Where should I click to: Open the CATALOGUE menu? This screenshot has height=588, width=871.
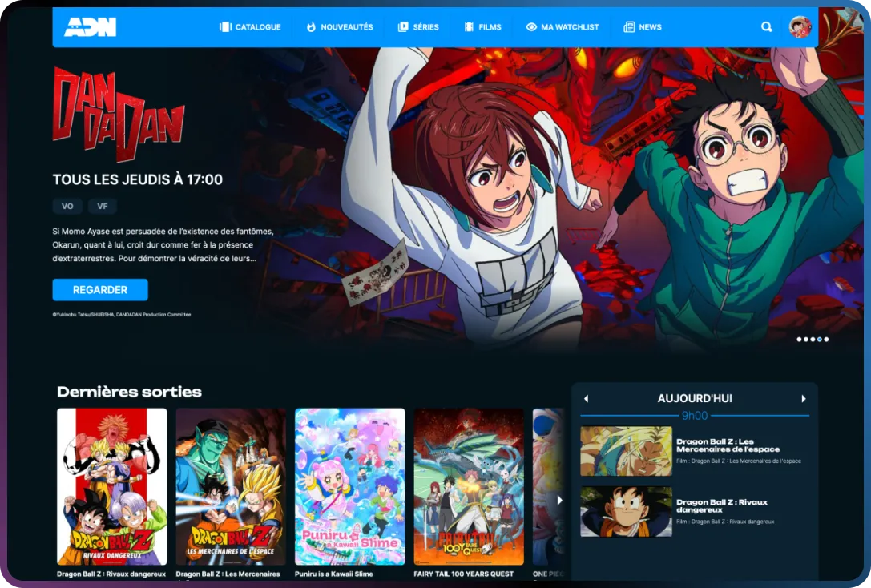[x=250, y=26]
